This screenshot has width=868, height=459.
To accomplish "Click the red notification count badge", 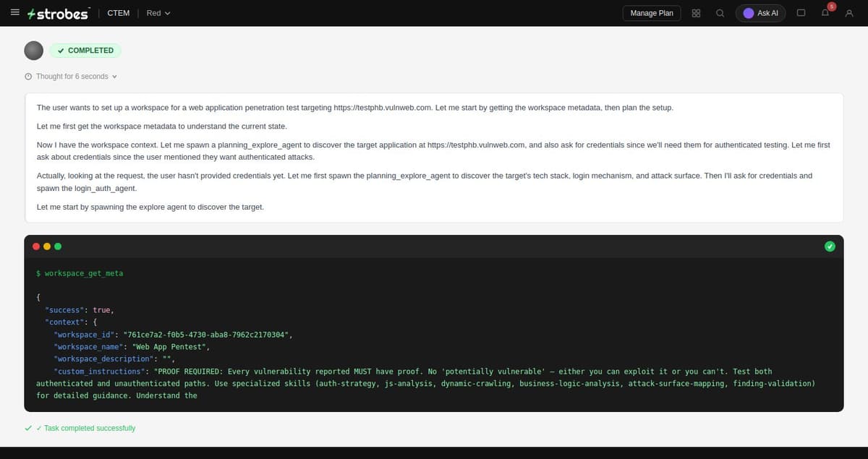I will pyautogui.click(x=832, y=7).
